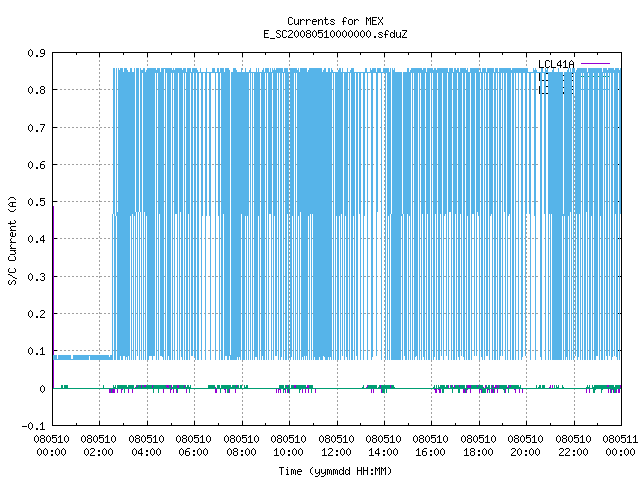Screen dimensions: 640x480
Task: Click the y-axis tick value 0.8
Action: click(x=36, y=90)
